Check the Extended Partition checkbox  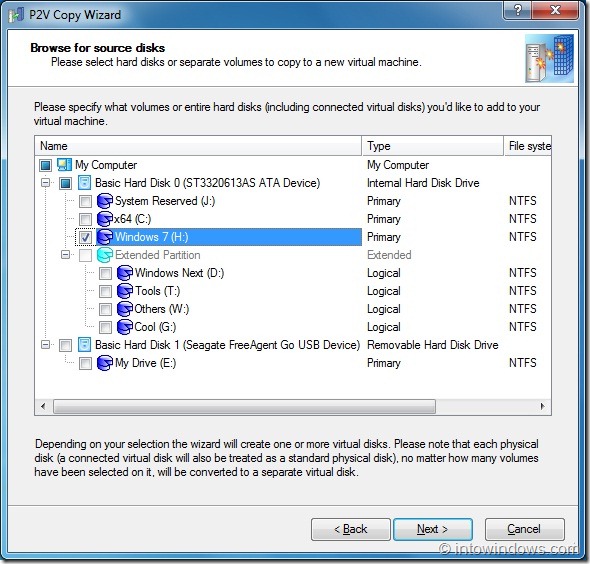coord(85,255)
